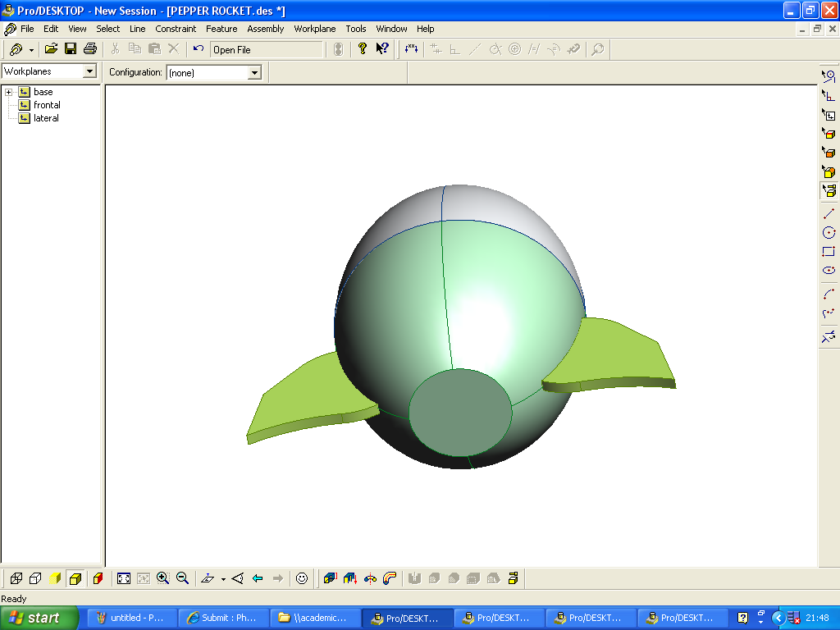Switch to the Submit browser taskbar window
Viewport: 840px width, 630px height.
[224, 618]
